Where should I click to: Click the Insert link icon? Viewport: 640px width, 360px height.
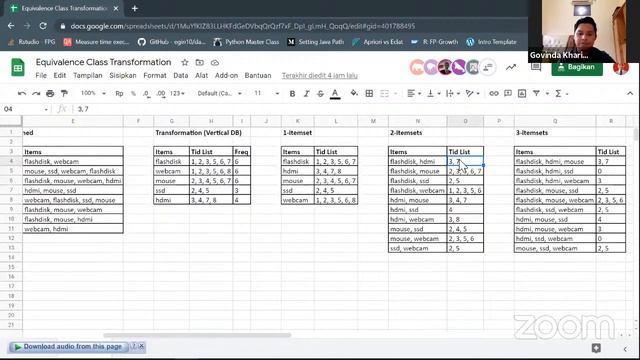click(x=493, y=93)
